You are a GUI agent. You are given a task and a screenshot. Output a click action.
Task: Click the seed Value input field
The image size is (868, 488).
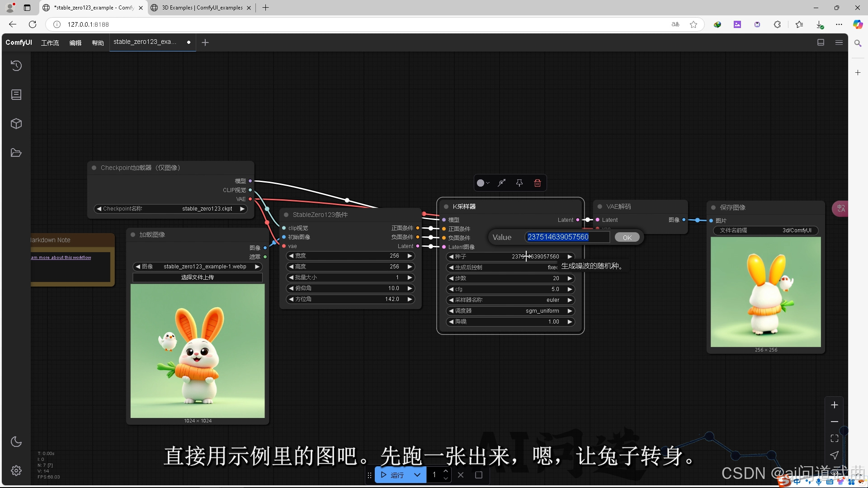click(x=567, y=237)
